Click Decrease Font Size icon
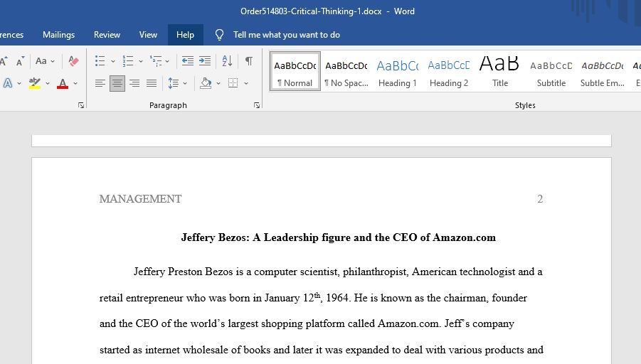The height and width of the screenshot is (364, 641). pos(20,61)
